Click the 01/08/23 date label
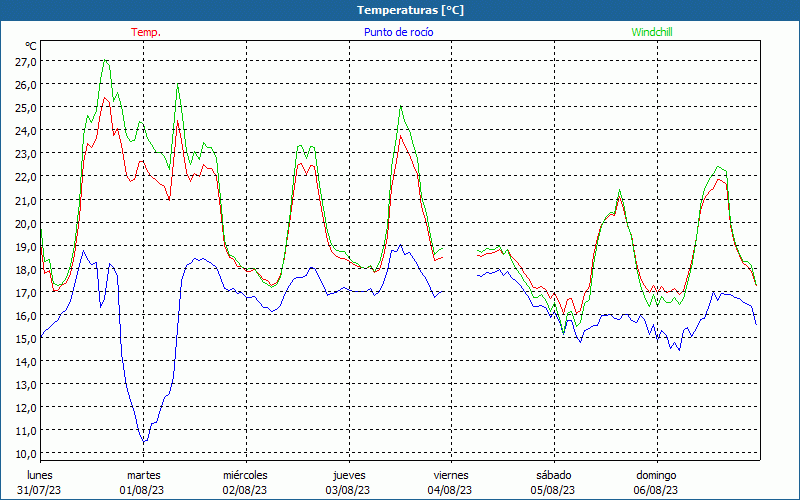800x500 pixels. click(x=142, y=490)
